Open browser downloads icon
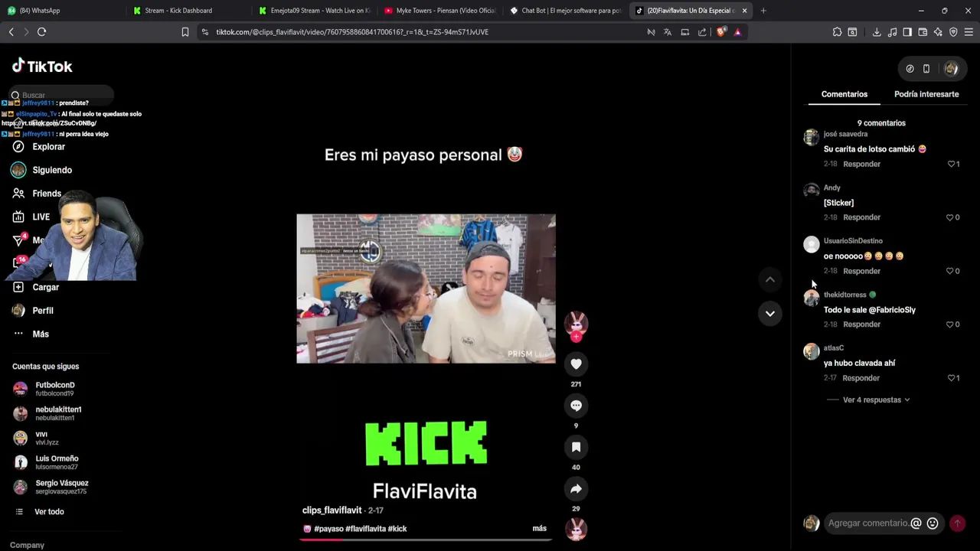980x551 pixels. [877, 32]
